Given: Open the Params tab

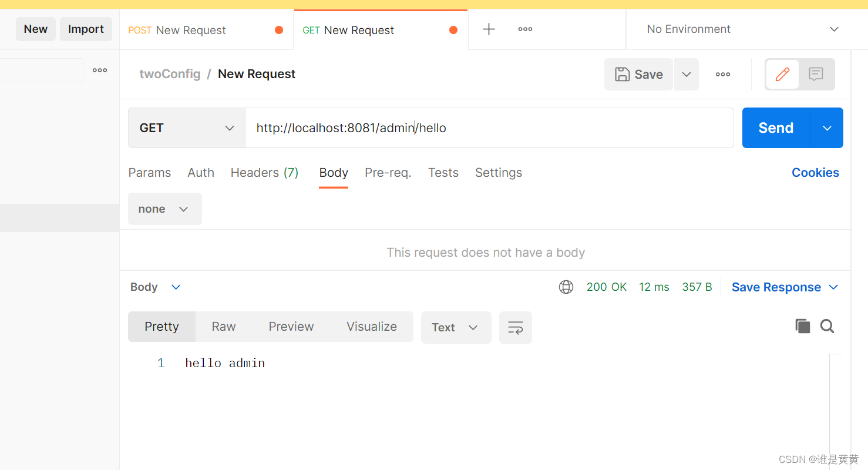Looking at the screenshot, I should pos(150,173).
